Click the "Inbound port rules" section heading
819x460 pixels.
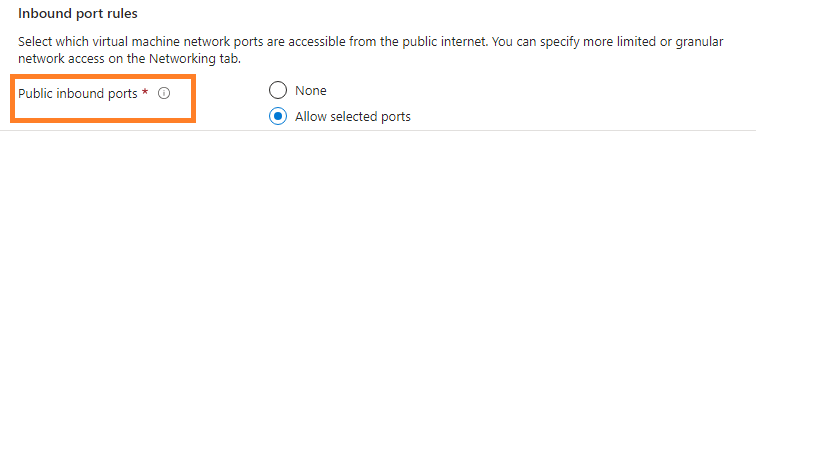point(78,14)
